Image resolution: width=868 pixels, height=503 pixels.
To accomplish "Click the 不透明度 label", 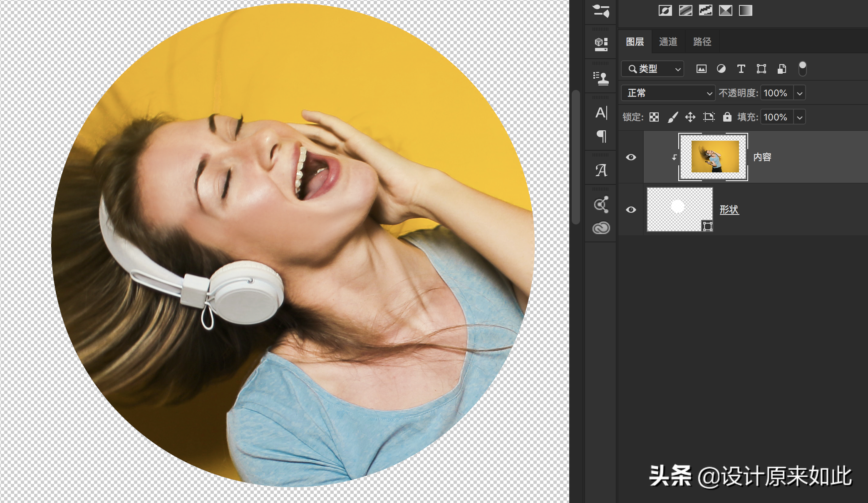I will point(738,93).
